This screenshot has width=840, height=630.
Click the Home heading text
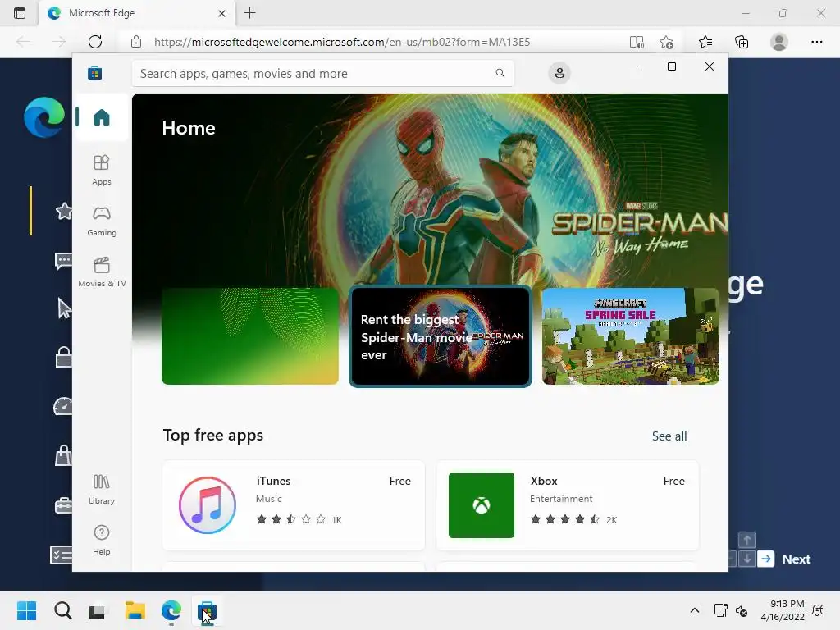click(x=189, y=128)
